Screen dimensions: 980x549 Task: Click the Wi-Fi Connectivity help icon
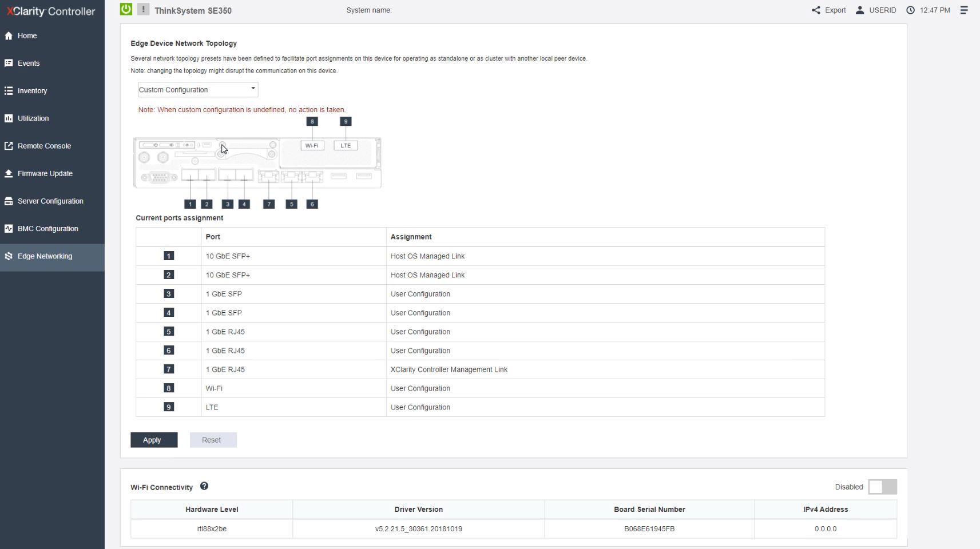coord(204,486)
